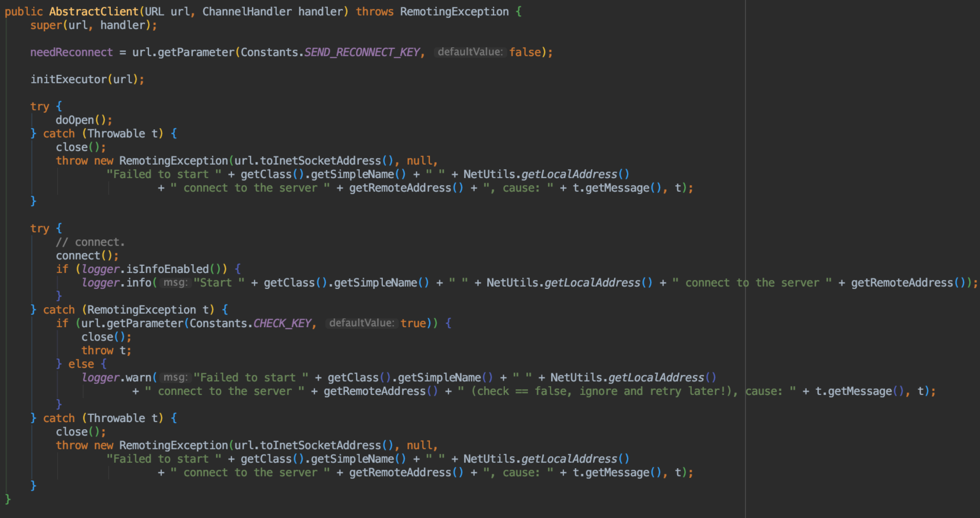980x518 pixels.
Task: Click the defaultValue hint before false
Action: [x=470, y=52]
